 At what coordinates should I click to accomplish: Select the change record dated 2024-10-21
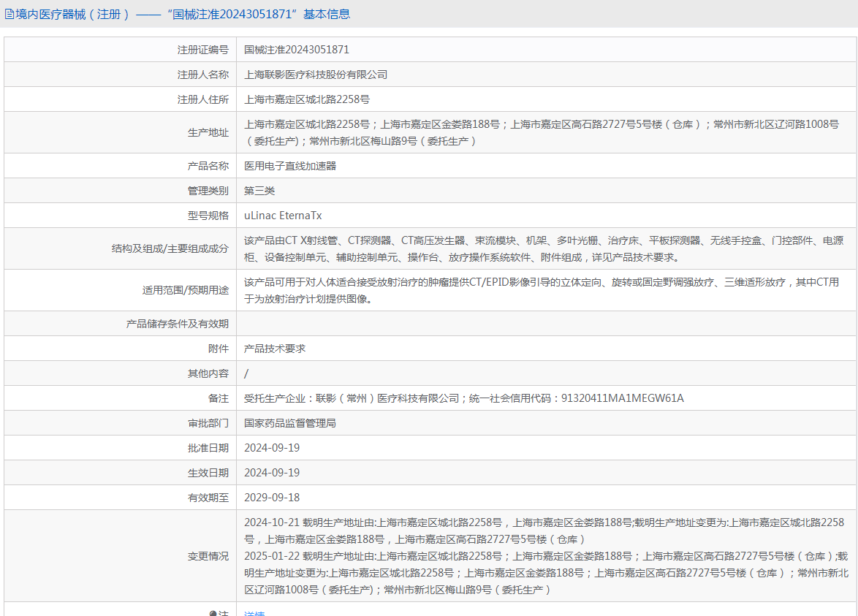(x=544, y=531)
